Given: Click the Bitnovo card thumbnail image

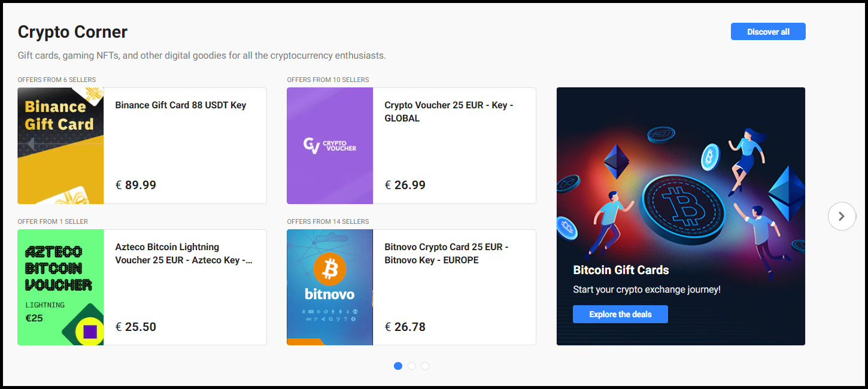Looking at the screenshot, I should (x=330, y=287).
